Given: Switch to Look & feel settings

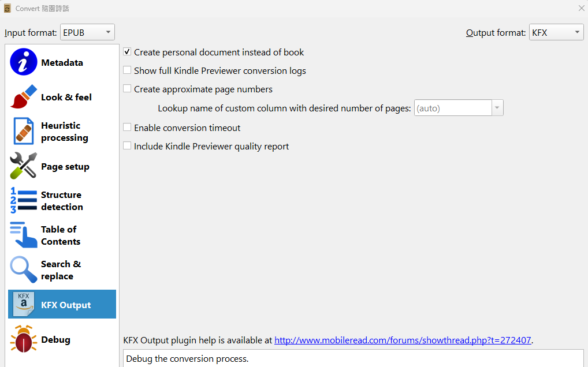Looking at the screenshot, I should pyautogui.click(x=62, y=96).
